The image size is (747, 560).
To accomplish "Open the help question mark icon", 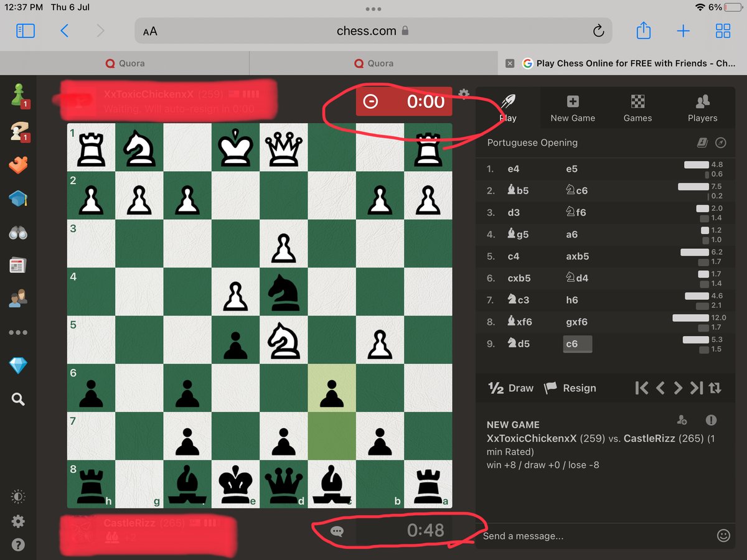I will click(18, 546).
